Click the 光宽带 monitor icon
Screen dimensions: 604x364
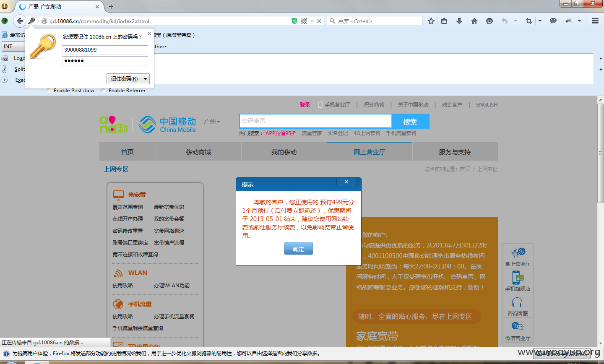118,195
